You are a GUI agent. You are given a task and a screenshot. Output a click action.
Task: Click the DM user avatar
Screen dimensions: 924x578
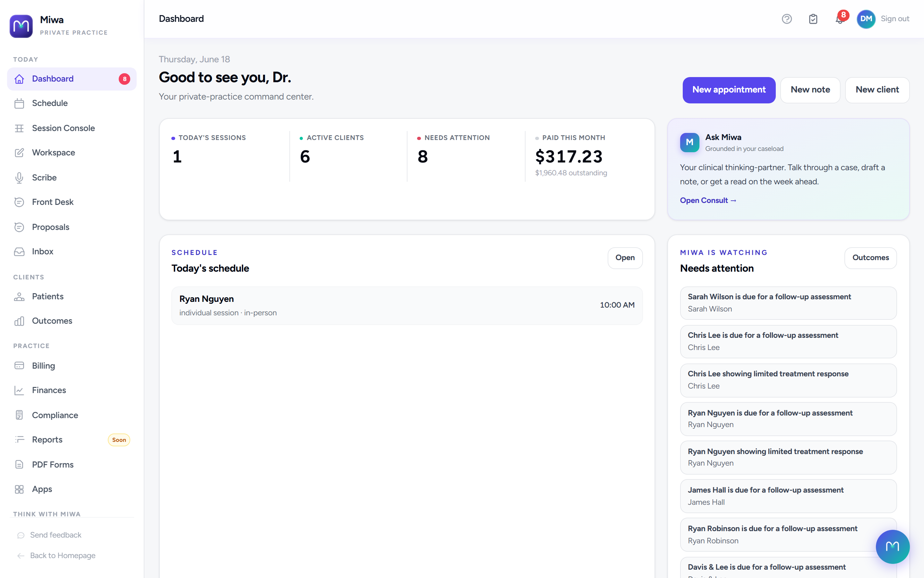tap(866, 19)
